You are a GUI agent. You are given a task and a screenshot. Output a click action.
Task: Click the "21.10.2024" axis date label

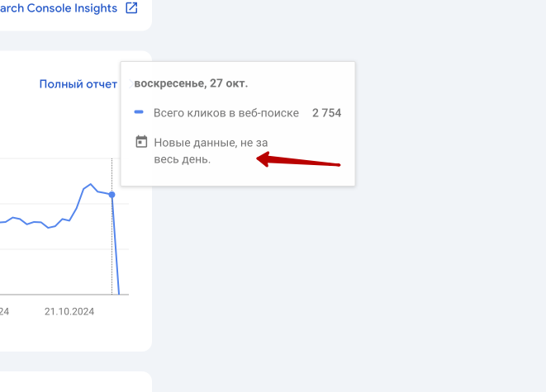(x=69, y=311)
